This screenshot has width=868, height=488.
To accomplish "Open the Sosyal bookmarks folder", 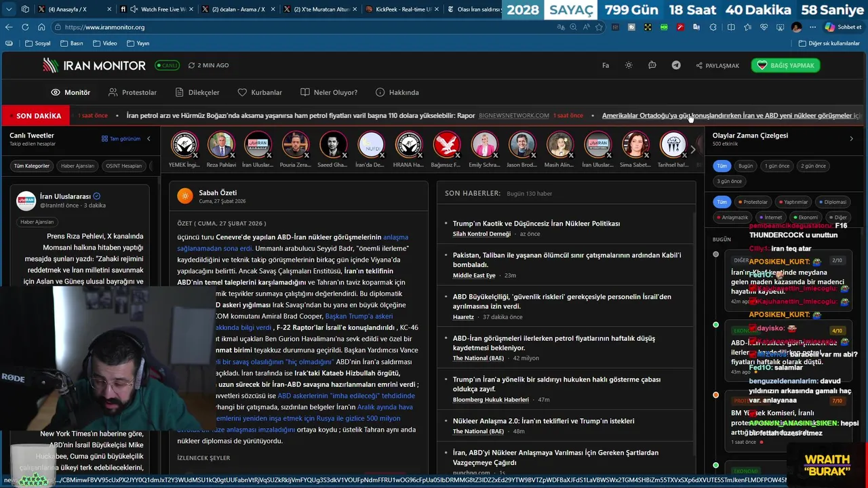I will pos(37,43).
